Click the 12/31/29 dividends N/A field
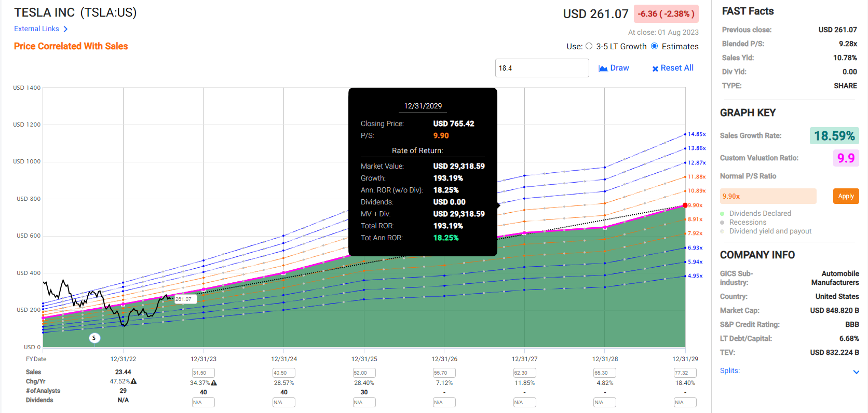The image size is (868, 413). 685,402
